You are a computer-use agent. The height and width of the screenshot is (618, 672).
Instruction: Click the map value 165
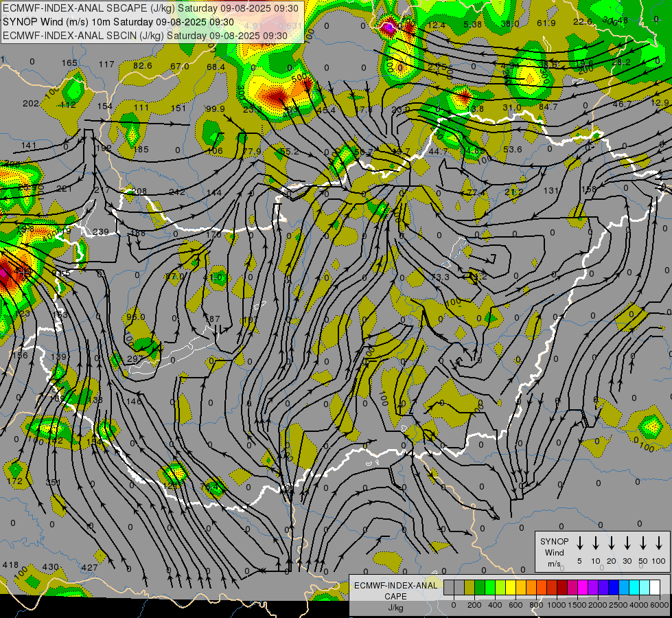pyautogui.click(x=69, y=63)
